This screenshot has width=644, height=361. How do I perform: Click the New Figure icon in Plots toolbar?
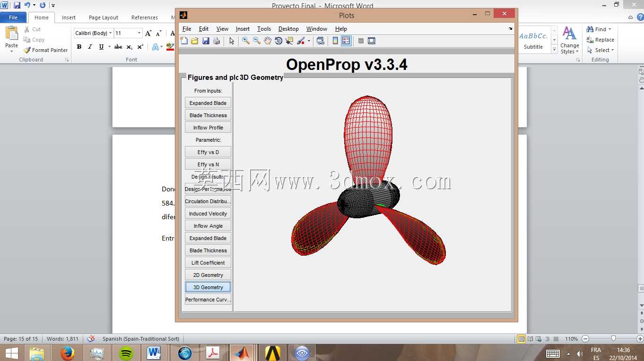184,41
